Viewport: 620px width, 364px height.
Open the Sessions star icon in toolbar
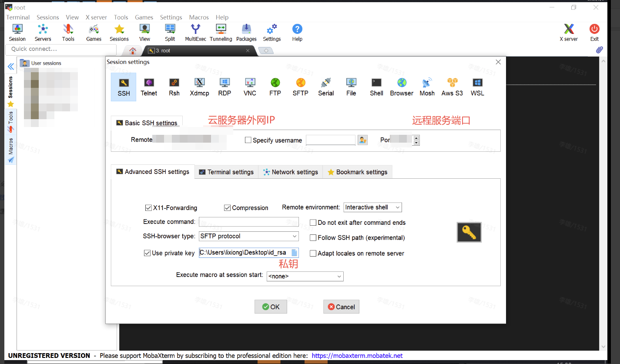click(x=119, y=33)
